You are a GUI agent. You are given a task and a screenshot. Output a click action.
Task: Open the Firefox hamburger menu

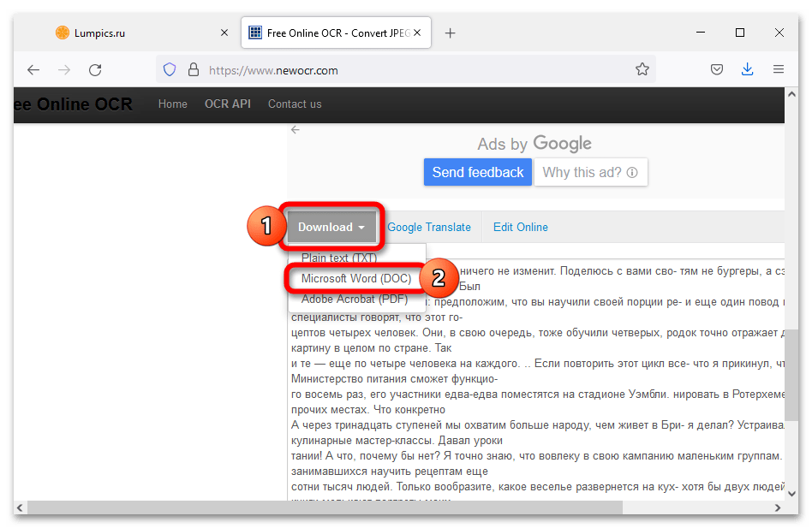click(779, 69)
